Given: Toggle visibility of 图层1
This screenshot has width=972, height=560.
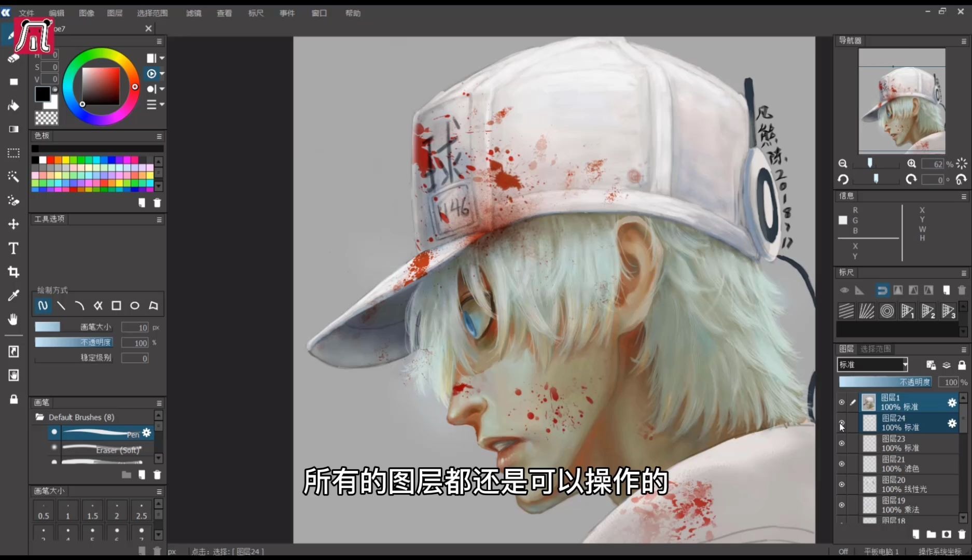Looking at the screenshot, I should point(842,402).
